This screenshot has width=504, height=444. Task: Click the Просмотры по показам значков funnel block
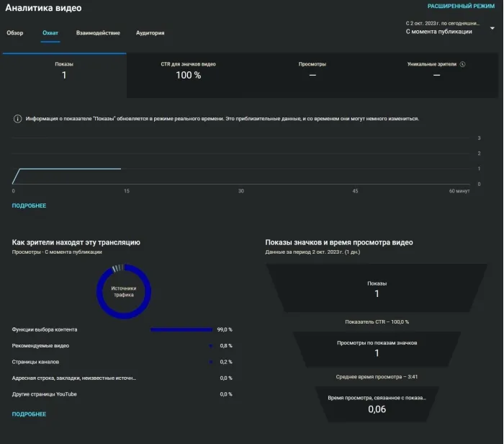point(377,350)
